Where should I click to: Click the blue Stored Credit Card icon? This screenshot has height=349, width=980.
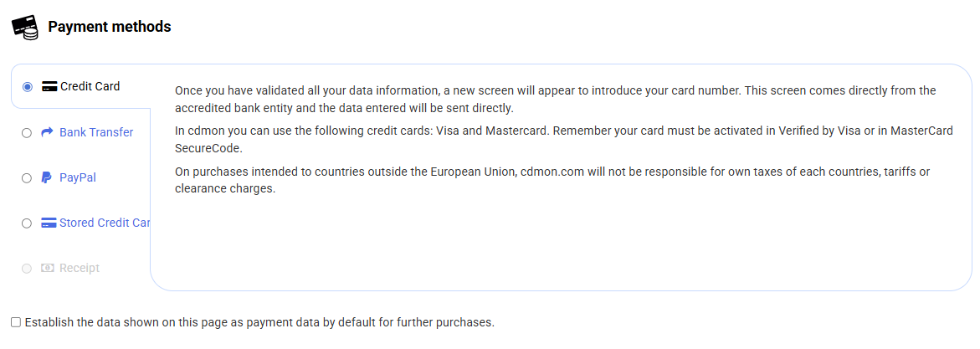tap(49, 223)
